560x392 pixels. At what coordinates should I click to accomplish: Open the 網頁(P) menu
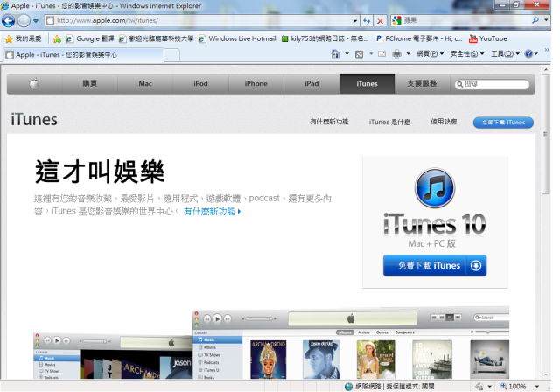pos(430,54)
